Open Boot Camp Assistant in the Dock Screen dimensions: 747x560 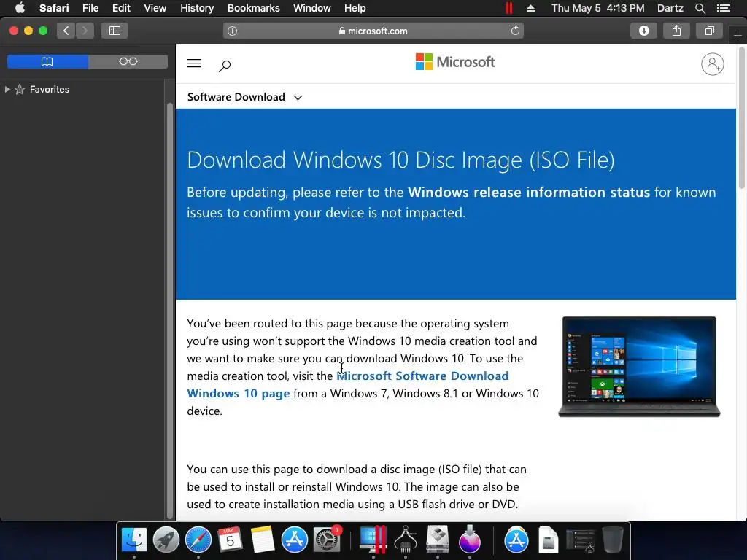[437, 540]
